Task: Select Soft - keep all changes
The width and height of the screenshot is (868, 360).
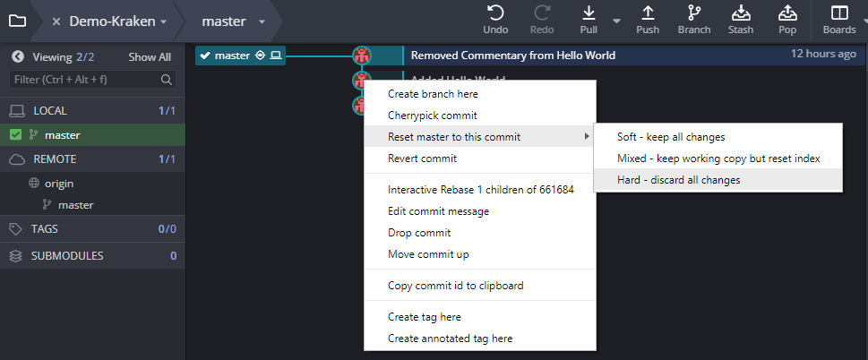Action: point(718,137)
